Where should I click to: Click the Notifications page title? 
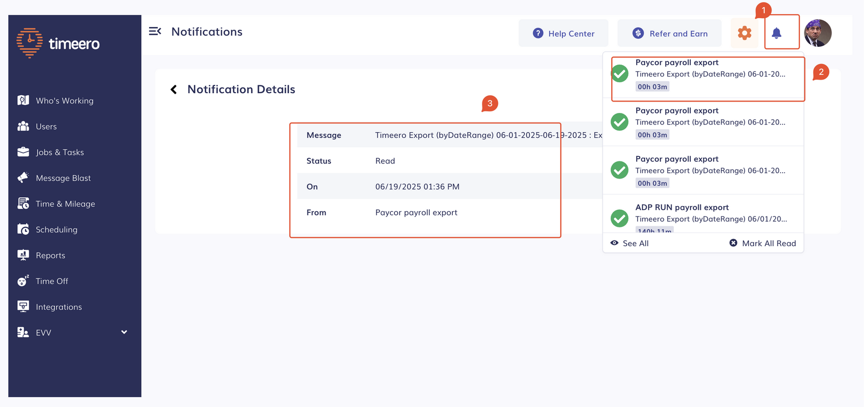(207, 32)
